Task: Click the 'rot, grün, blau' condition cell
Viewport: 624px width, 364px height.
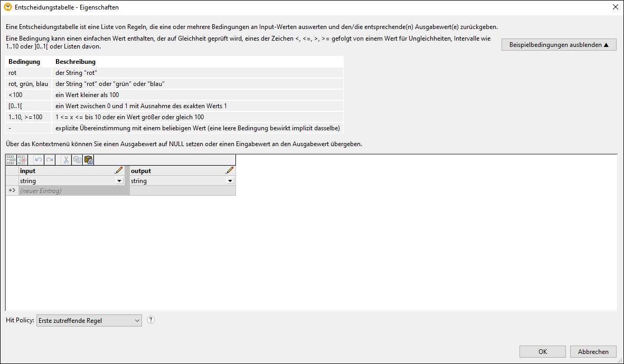Action: pyautogui.click(x=29, y=84)
